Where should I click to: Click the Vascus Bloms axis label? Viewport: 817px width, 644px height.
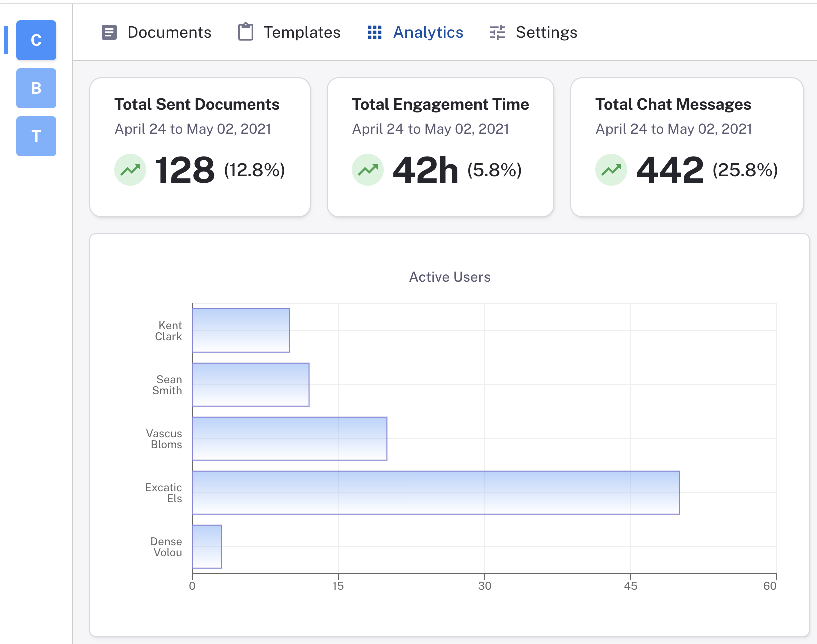(x=164, y=439)
